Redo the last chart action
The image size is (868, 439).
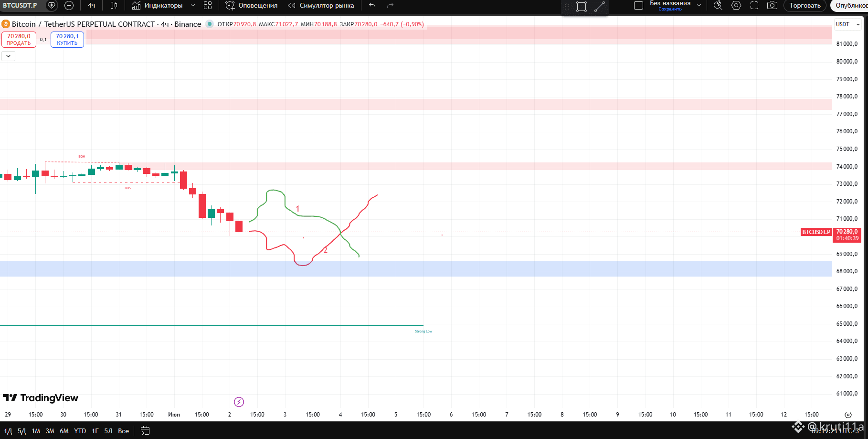pyautogui.click(x=390, y=5)
